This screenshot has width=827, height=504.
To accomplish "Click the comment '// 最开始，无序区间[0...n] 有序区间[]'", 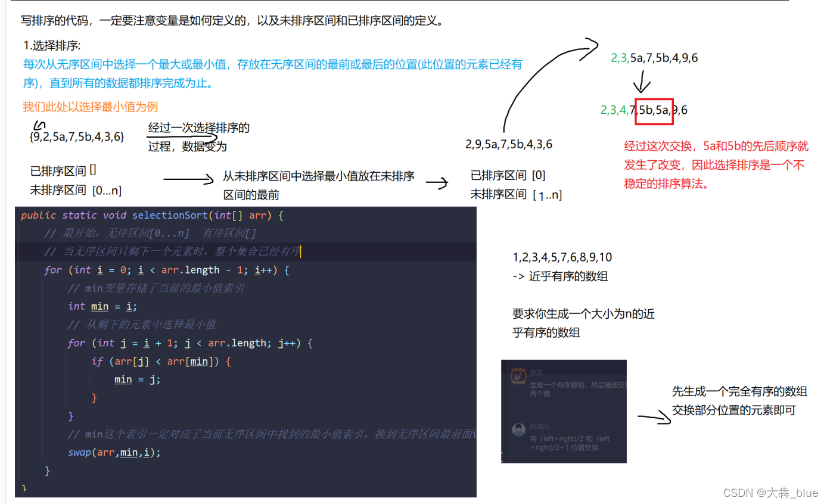I will [x=150, y=234].
